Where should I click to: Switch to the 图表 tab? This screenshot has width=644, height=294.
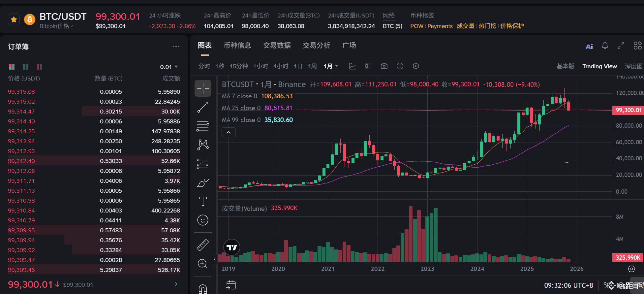pos(204,46)
